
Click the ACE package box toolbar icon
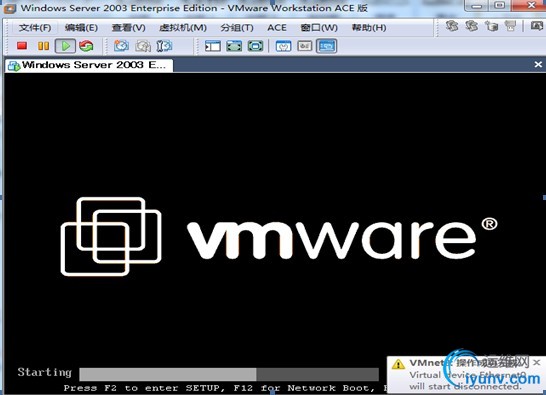[x=492, y=26]
